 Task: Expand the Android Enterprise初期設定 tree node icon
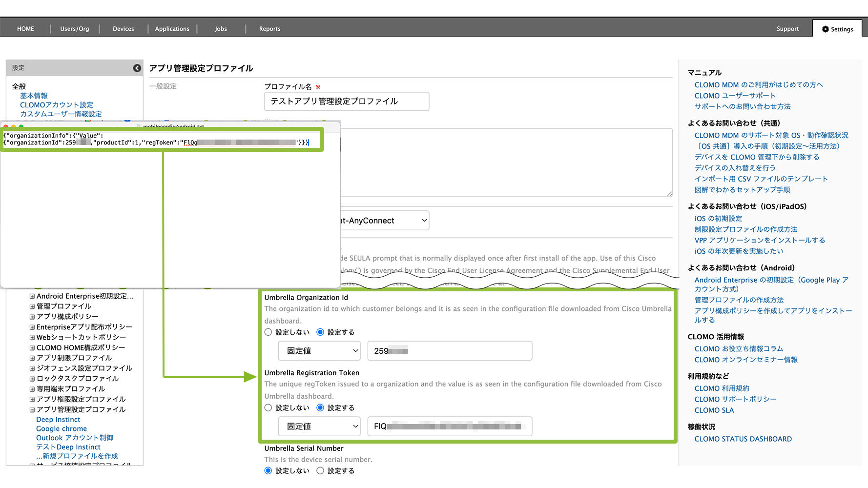click(x=32, y=296)
